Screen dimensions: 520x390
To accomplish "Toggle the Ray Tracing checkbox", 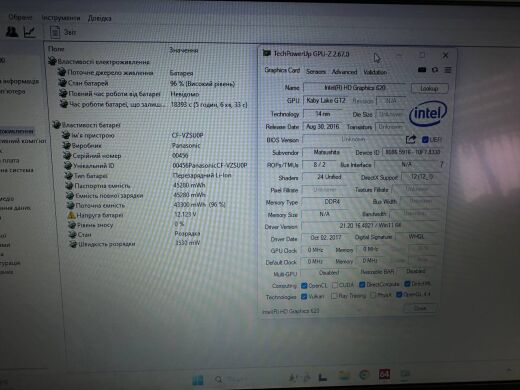I will point(334,296).
